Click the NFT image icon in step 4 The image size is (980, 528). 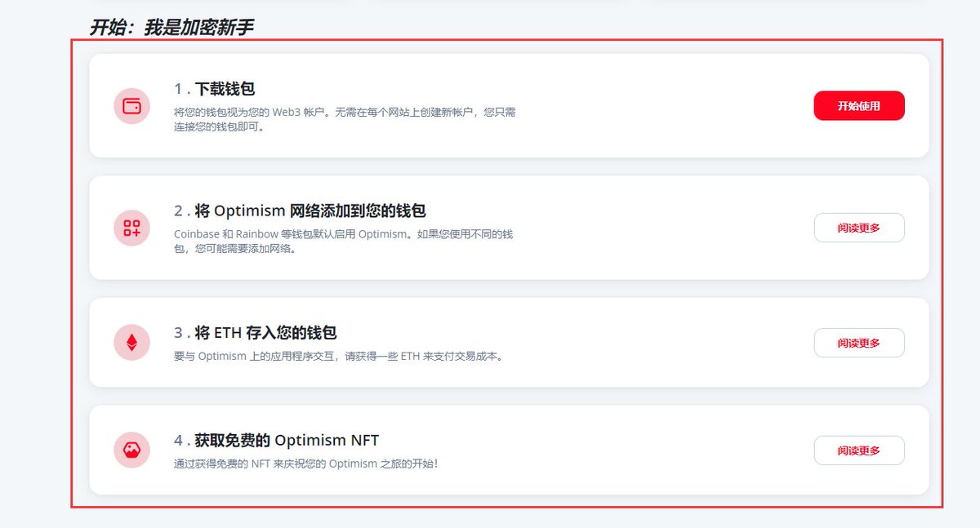[x=131, y=450]
